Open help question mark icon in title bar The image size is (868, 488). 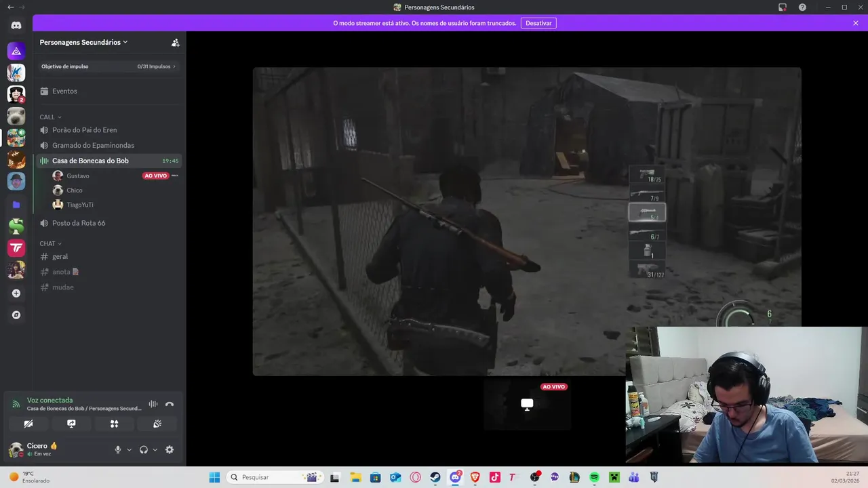802,7
